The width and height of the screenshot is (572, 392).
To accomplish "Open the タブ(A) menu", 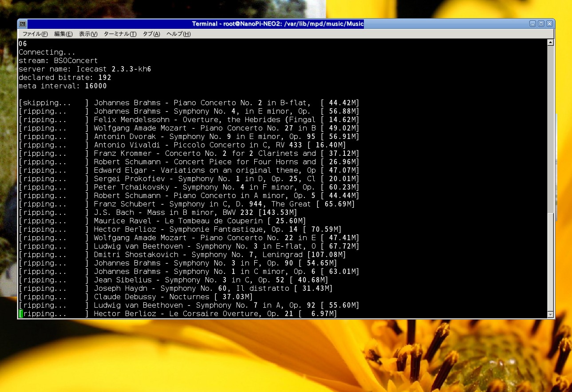I will coord(151,34).
